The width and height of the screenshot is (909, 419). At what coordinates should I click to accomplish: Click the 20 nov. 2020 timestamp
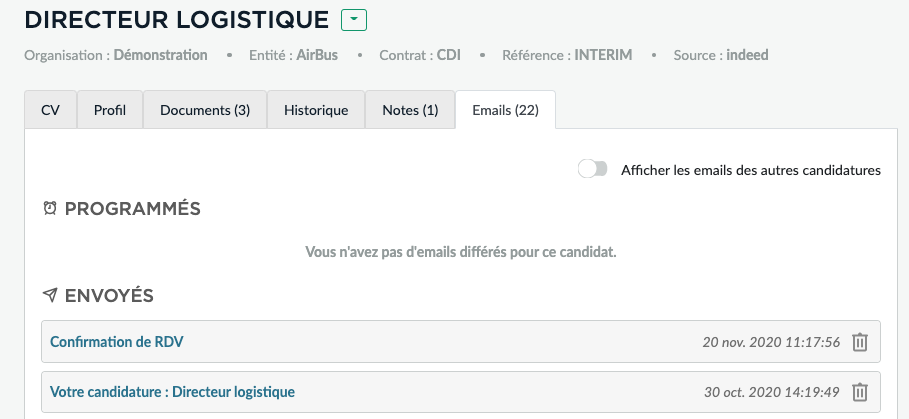point(771,342)
